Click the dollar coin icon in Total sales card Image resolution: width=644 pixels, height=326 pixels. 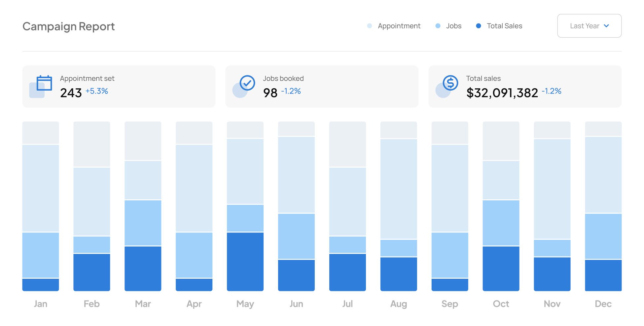(450, 83)
